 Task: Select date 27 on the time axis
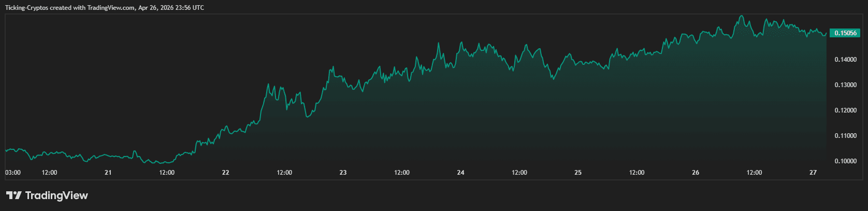coord(813,173)
